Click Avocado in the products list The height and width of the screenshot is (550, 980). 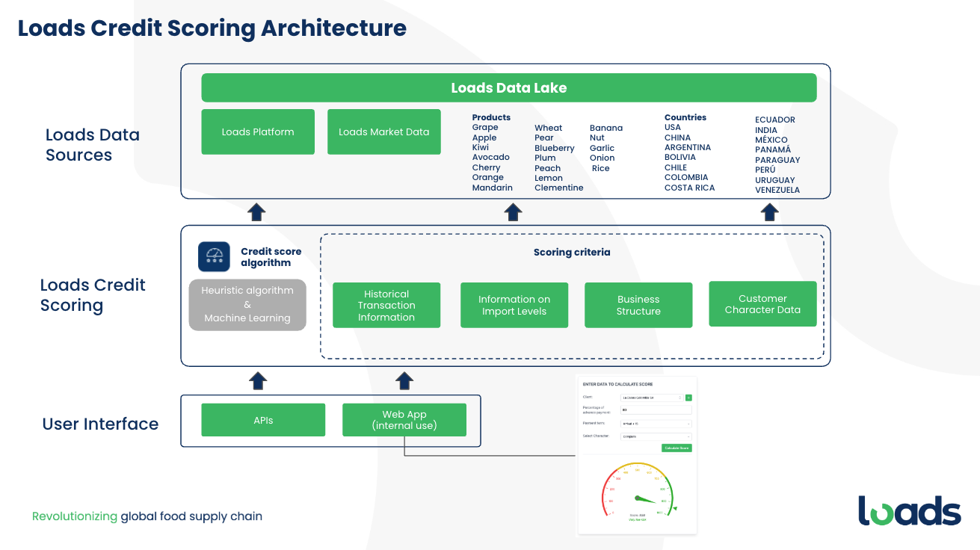pos(490,158)
